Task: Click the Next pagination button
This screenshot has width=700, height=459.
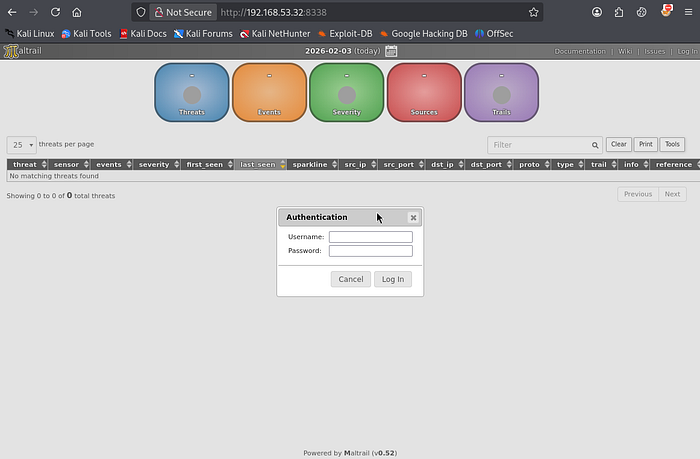Action: [672, 194]
